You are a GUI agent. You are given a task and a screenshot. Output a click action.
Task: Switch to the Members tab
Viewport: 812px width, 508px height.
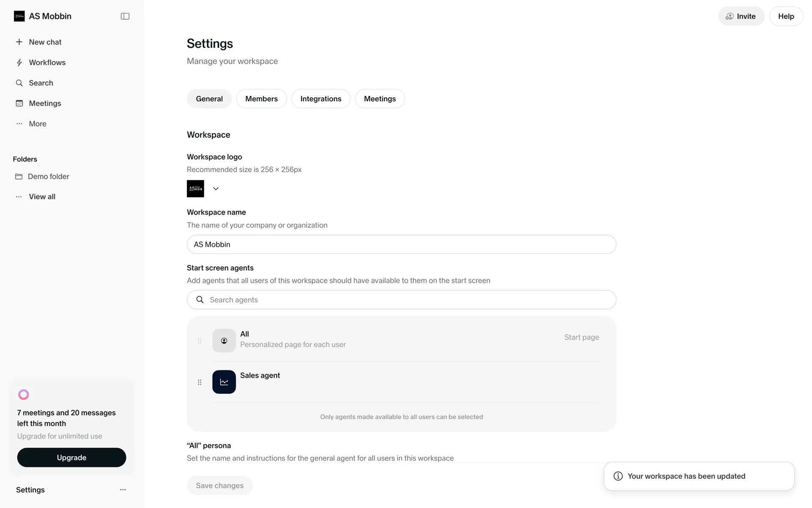tap(261, 99)
